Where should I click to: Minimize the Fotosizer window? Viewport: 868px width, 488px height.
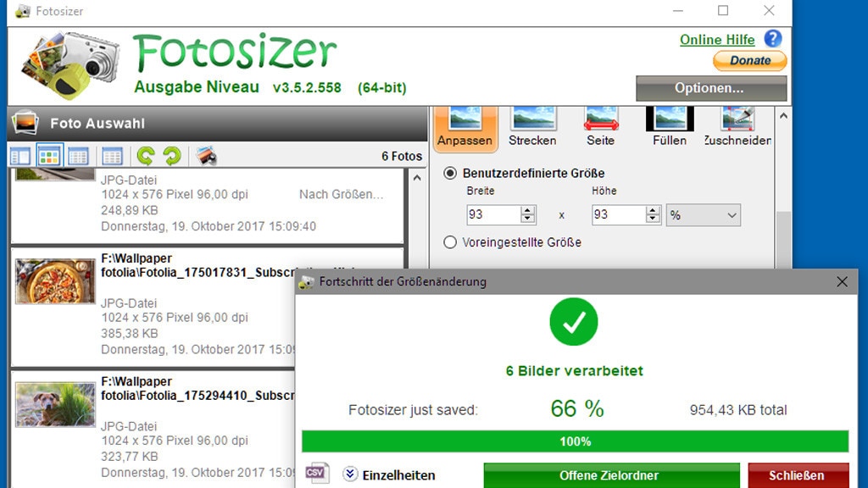678,10
